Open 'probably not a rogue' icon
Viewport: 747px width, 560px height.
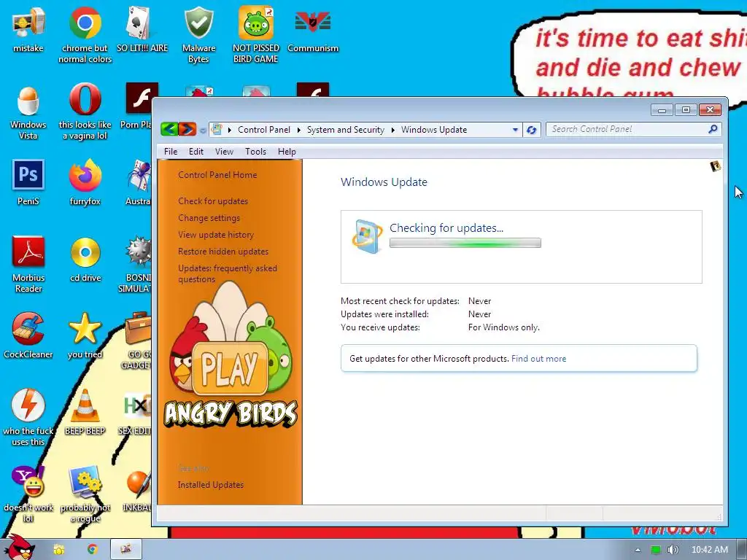coord(85,494)
